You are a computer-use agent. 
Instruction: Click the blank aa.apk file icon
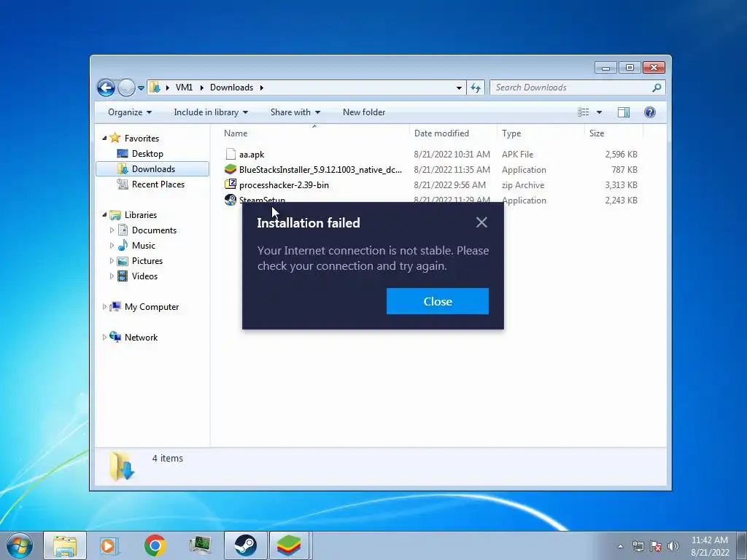coord(231,154)
